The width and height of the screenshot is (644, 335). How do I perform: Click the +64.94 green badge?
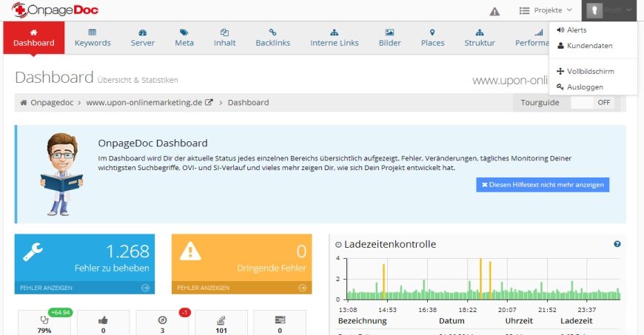[60, 312]
